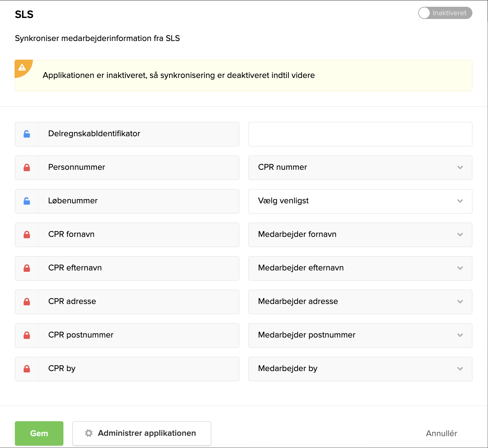
Task: Open Administrer applikationen
Action: click(x=142, y=433)
